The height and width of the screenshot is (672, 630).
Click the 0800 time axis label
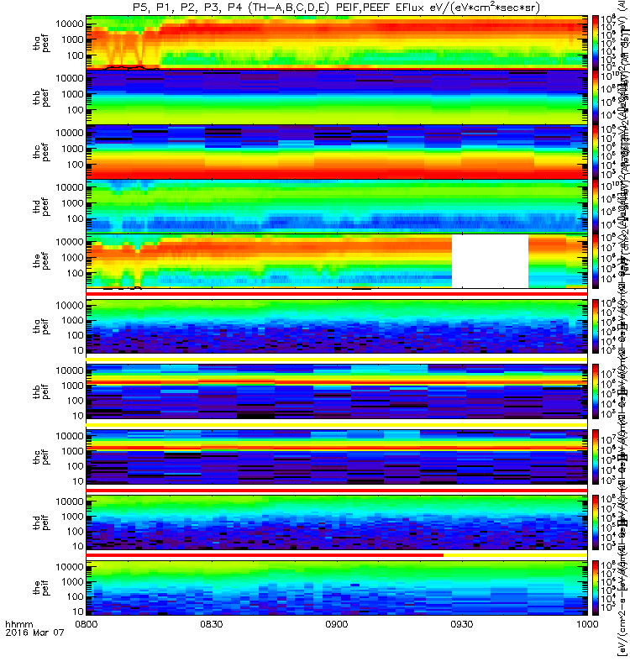click(x=87, y=624)
